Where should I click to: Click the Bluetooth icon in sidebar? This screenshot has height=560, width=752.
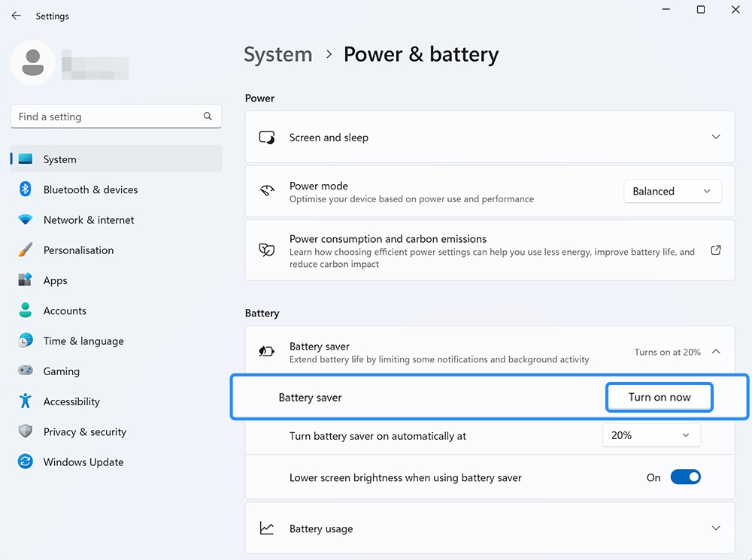[26, 189]
